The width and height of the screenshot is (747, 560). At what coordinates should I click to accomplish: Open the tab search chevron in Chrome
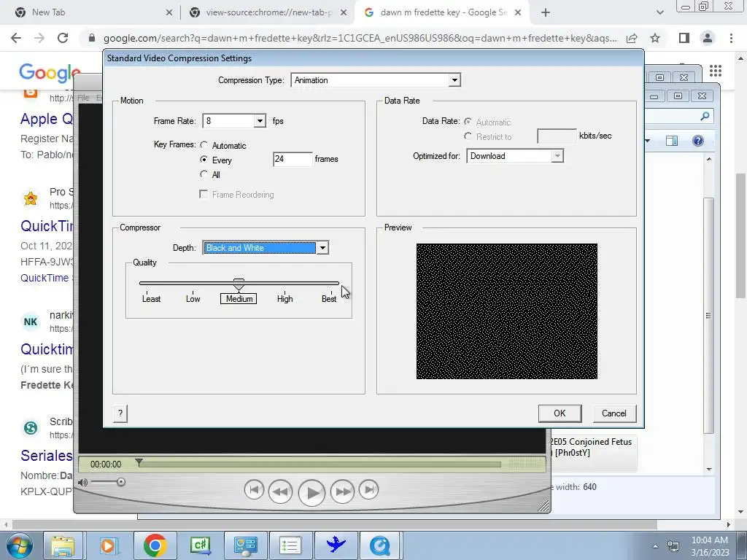click(x=659, y=13)
